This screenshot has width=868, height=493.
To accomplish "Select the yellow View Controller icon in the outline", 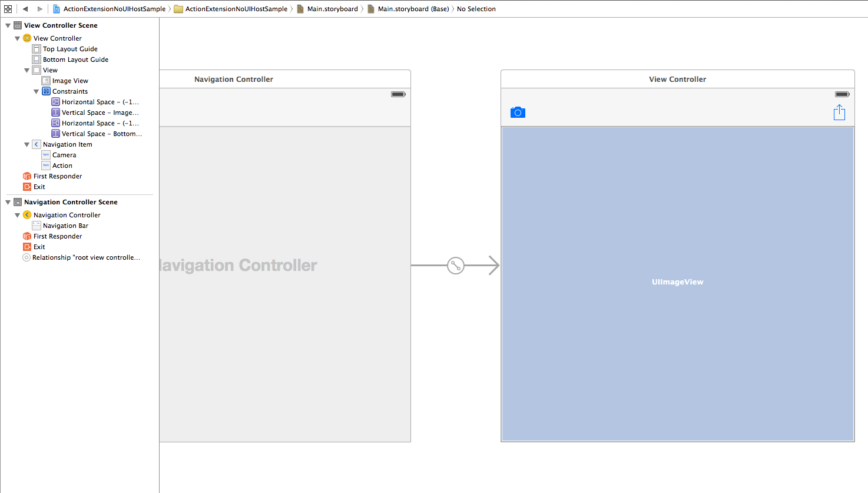I will 27,38.
